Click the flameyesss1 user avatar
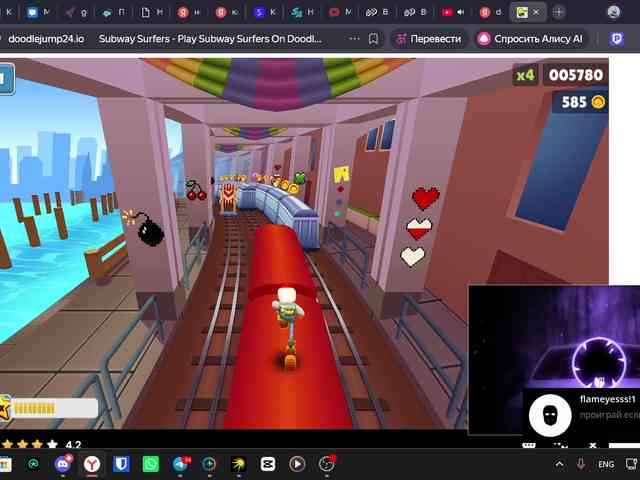640x480 pixels. (x=550, y=415)
